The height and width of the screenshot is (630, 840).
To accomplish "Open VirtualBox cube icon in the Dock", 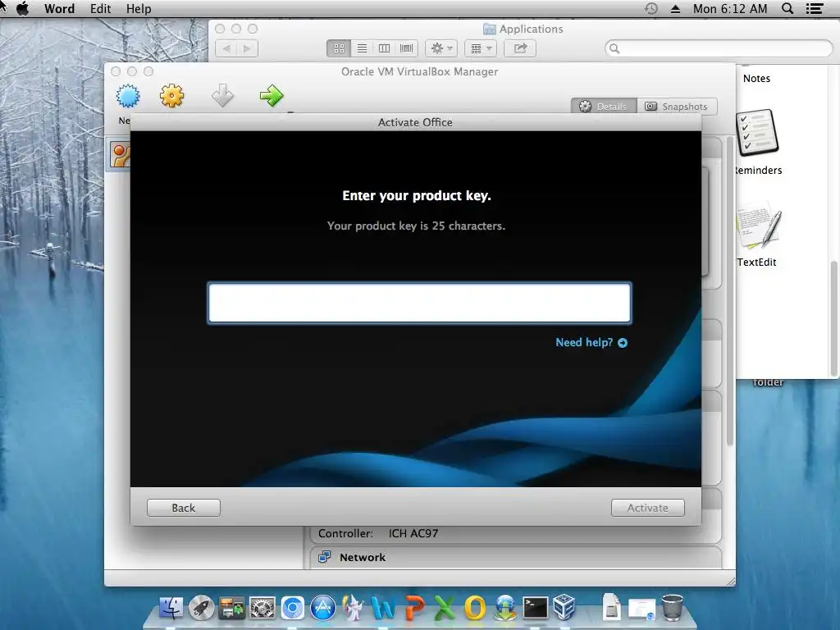I will point(564,608).
